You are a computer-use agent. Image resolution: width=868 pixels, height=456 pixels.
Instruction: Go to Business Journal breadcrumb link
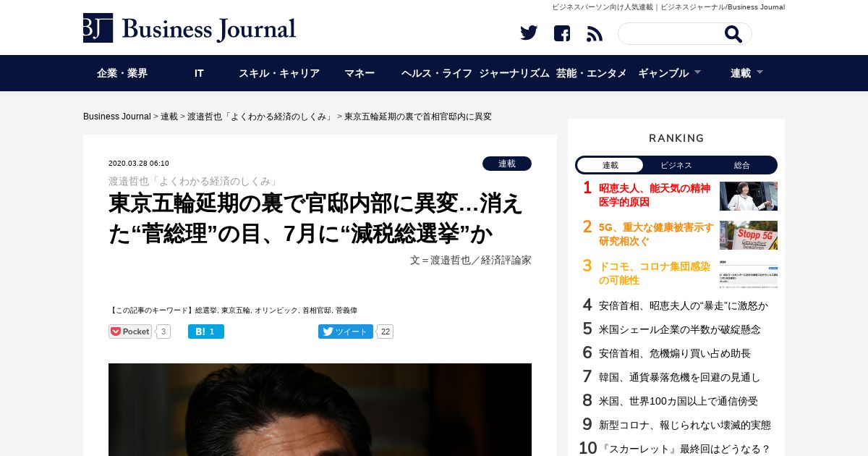[x=117, y=117]
